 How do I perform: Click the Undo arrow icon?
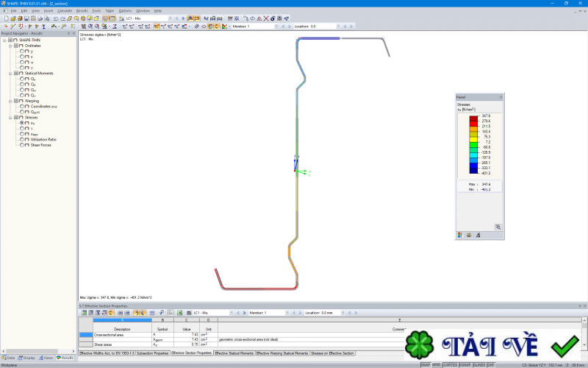pyautogui.click(x=56, y=18)
